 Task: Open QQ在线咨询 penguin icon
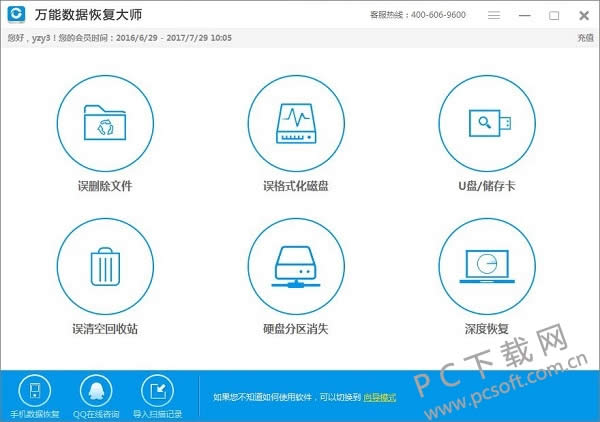click(x=96, y=391)
